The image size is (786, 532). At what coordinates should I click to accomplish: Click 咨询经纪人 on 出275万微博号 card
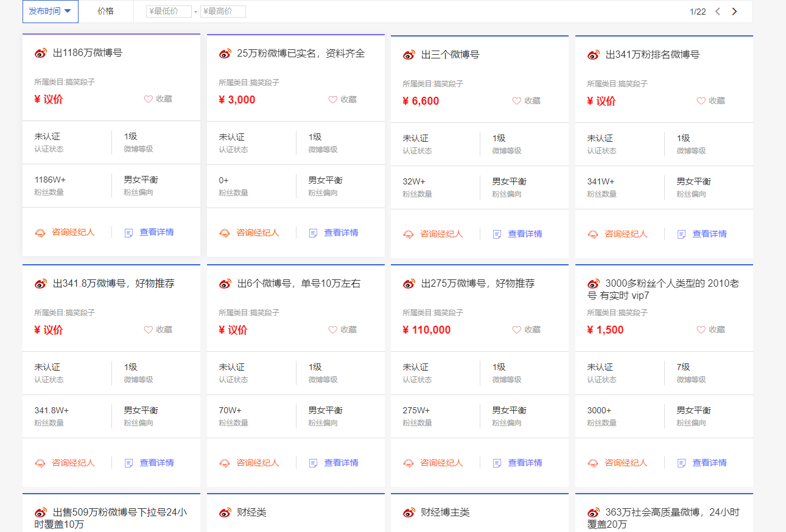[441, 463]
